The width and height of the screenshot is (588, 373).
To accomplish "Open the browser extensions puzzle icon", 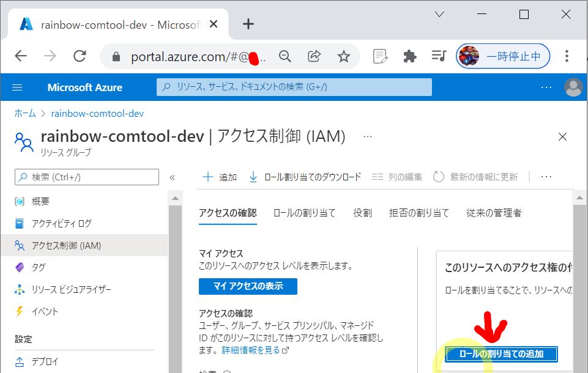I will tap(409, 57).
